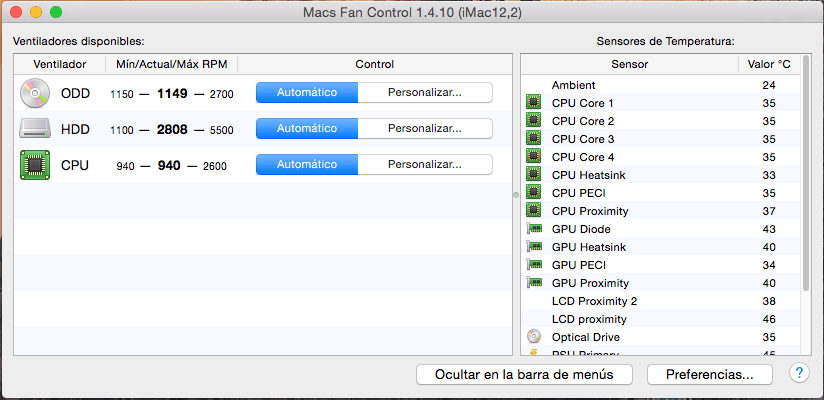Set CPU fan to Automático

tap(307, 165)
